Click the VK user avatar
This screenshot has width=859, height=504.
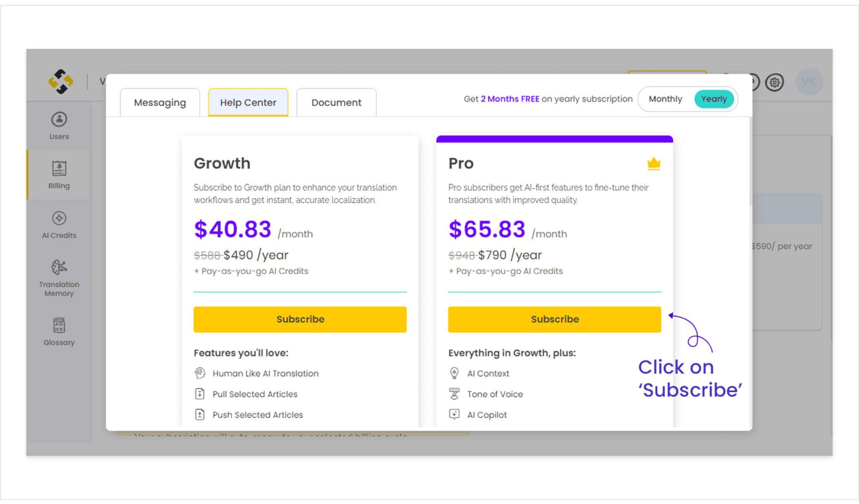coord(809,82)
